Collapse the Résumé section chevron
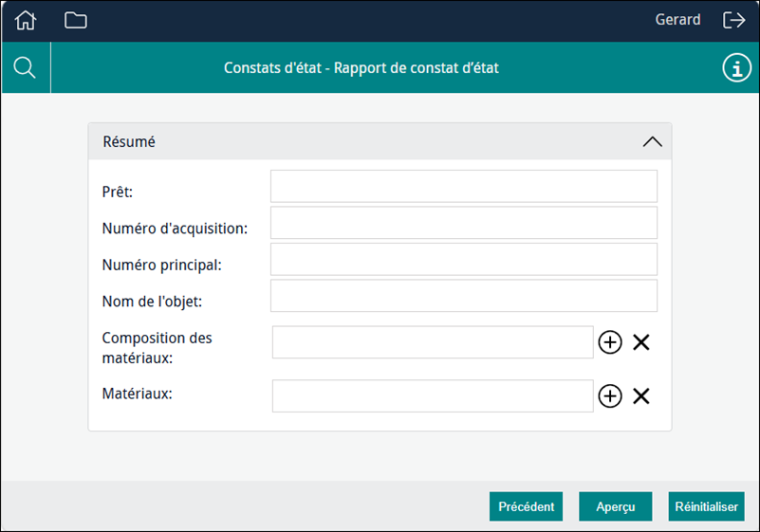The image size is (760, 532). click(x=653, y=141)
